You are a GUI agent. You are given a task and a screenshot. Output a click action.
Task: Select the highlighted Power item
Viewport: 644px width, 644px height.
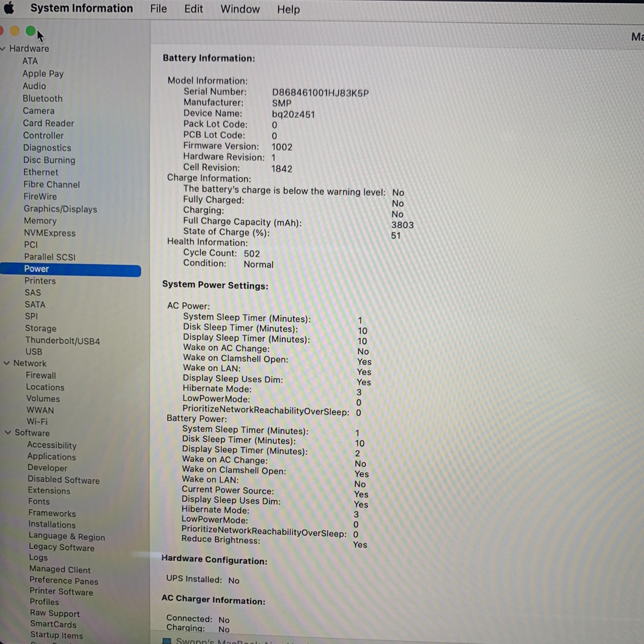pyautogui.click(x=70, y=269)
